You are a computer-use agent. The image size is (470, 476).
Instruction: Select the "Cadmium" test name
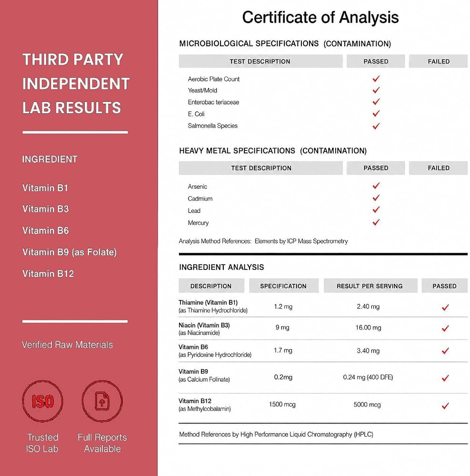(x=200, y=198)
